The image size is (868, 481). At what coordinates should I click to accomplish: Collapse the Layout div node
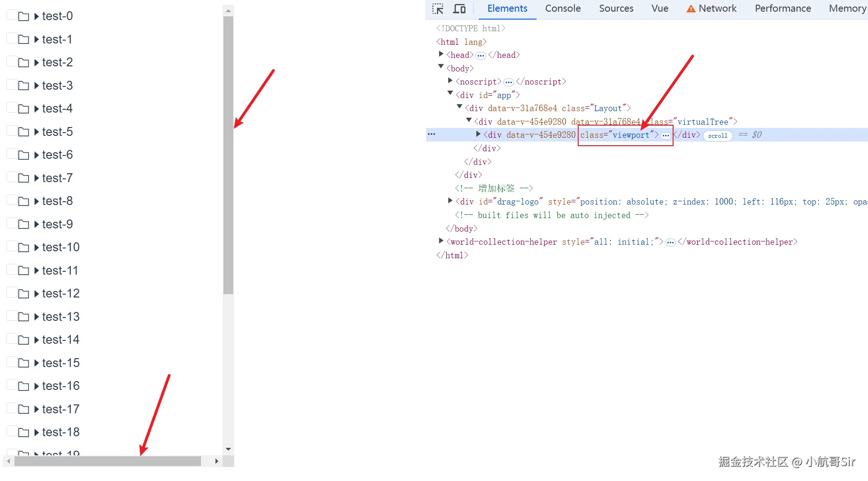459,107
